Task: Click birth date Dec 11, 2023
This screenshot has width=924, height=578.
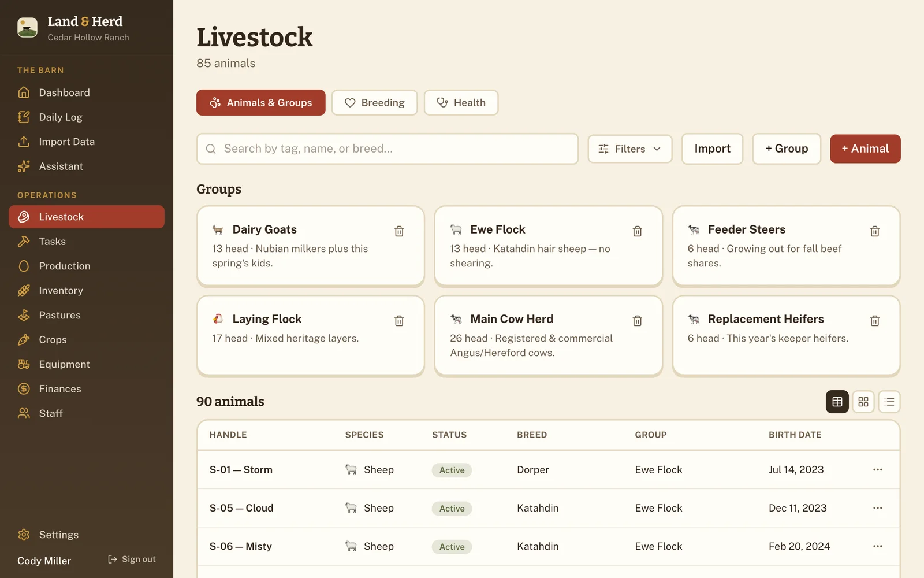Action: tap(798, 508)
